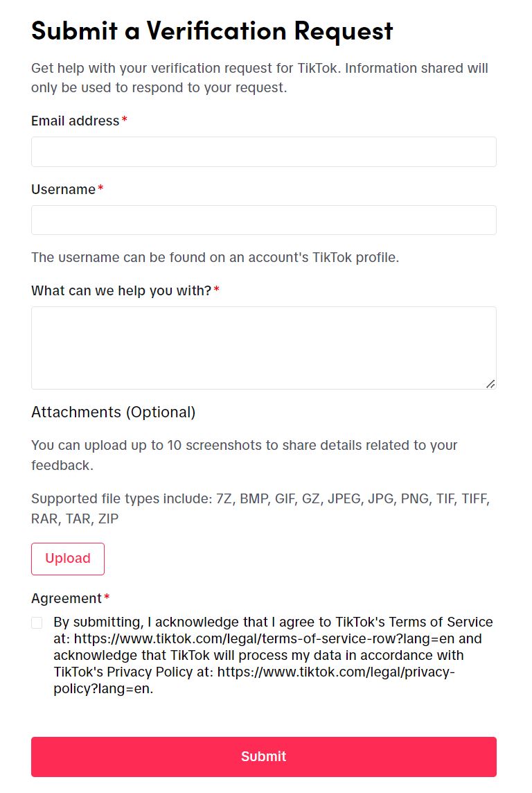The height and width of the screenshot is (793, 532).
Task: Click the textarea resize handle
Action: [x=490, y=383]
